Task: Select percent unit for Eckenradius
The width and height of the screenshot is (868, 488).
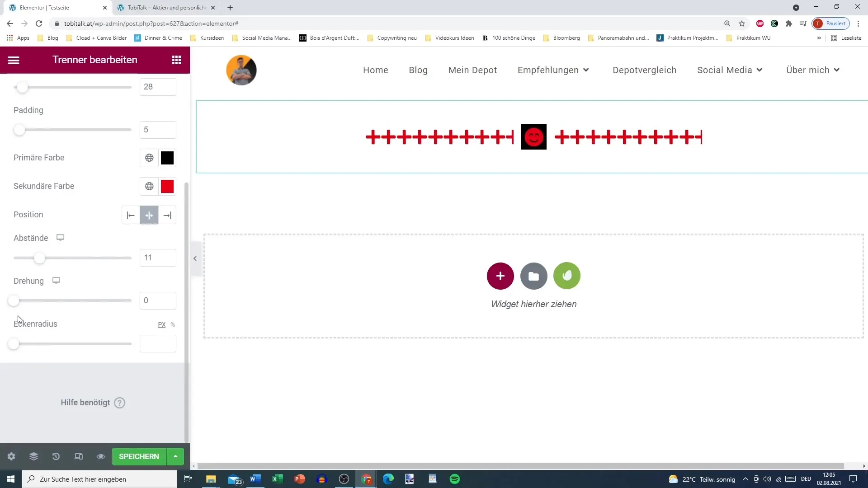Action: [173, 324]
